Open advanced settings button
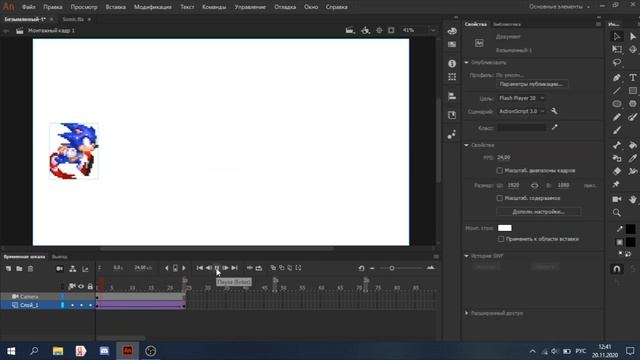Screen dimensions: 640x360 [x=539, y=211]
